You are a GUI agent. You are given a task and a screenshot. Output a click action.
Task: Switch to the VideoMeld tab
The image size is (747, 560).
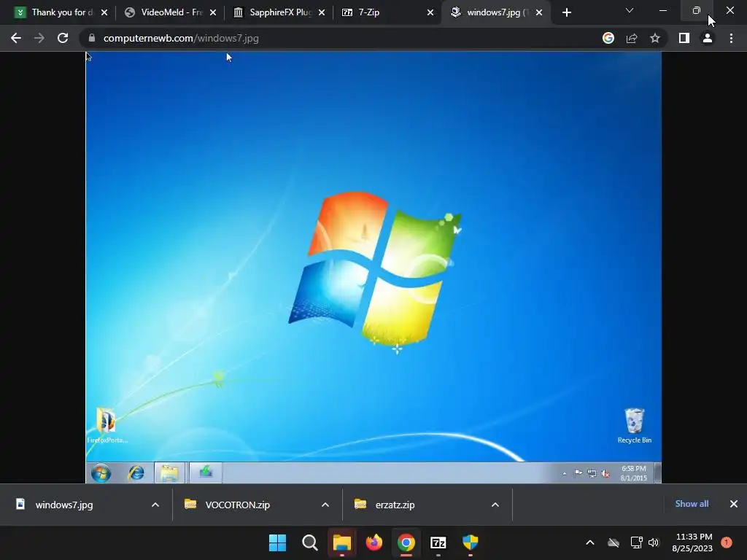tap(170, 12)
